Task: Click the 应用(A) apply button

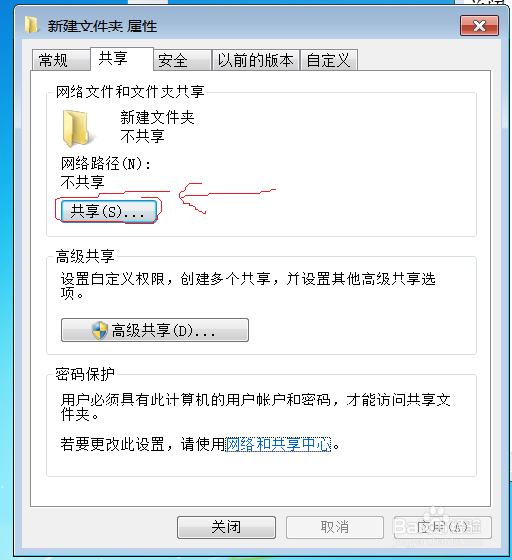Action: click(x=443, y=527)
